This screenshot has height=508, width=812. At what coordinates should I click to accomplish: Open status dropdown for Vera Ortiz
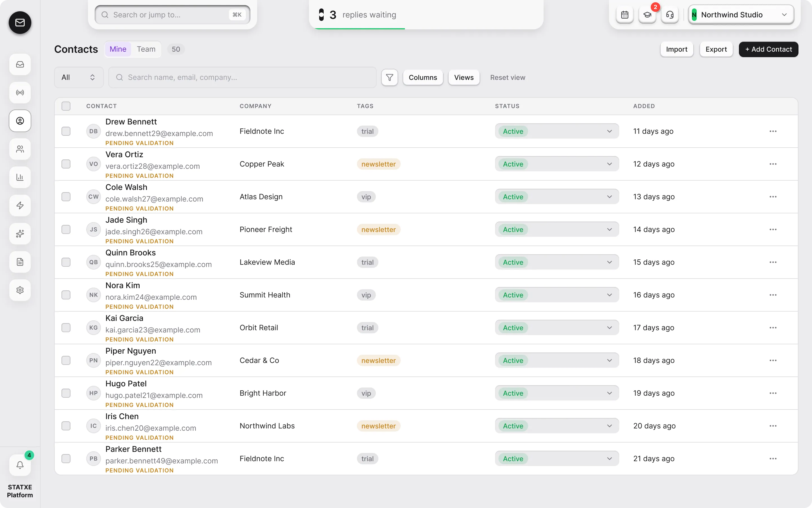[x=557, y=164]
